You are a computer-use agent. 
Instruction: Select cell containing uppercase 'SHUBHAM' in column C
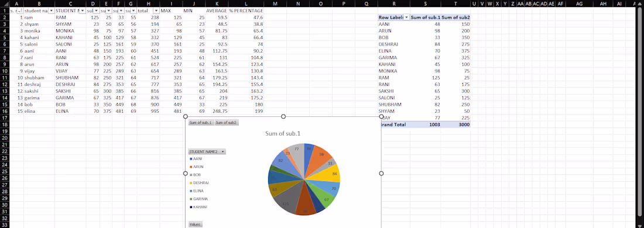tap(70, 78)
